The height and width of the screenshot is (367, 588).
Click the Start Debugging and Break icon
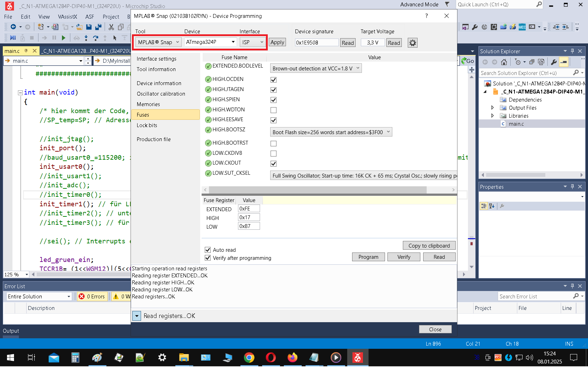pos(13,38)
